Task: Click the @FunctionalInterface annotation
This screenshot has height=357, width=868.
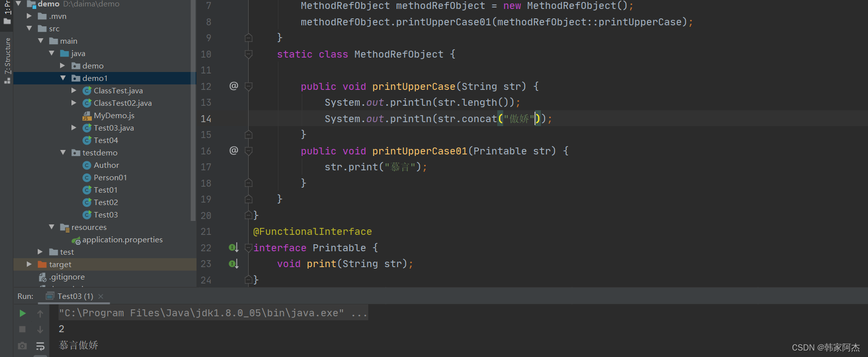Action: click(313, 231)
